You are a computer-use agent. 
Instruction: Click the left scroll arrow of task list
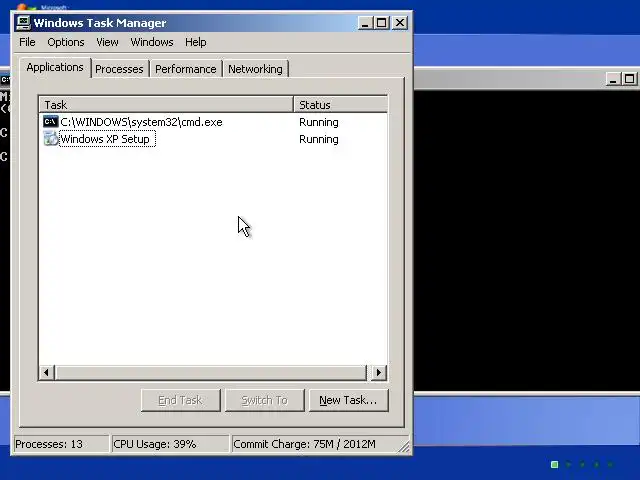(47, 372)
